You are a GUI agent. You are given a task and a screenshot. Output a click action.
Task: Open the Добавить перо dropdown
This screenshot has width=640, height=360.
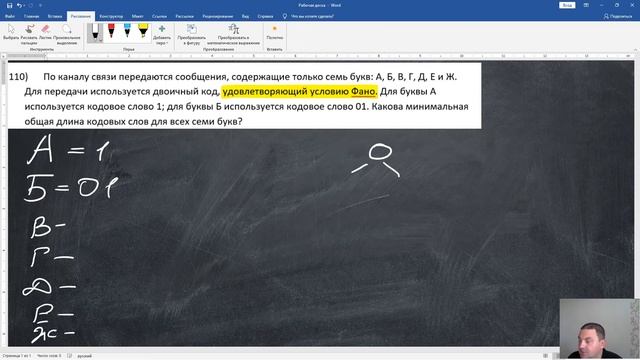click(x=162, y=34)
